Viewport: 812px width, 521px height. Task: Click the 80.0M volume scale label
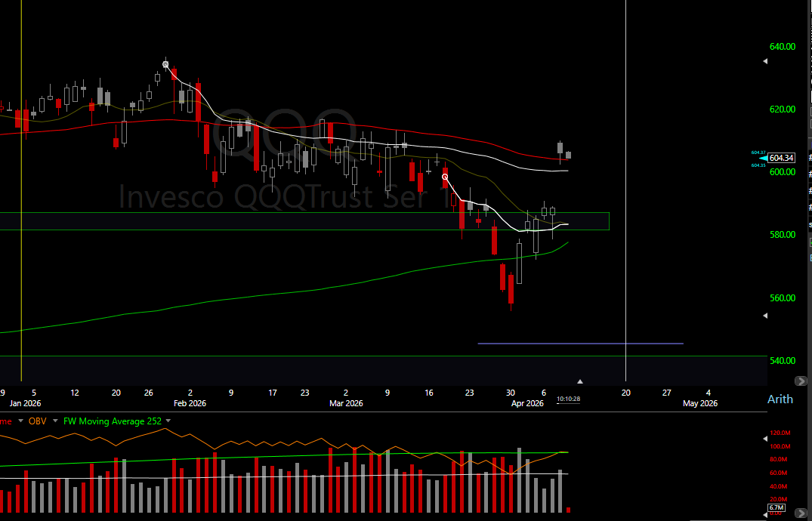click(x=778, y=459)
